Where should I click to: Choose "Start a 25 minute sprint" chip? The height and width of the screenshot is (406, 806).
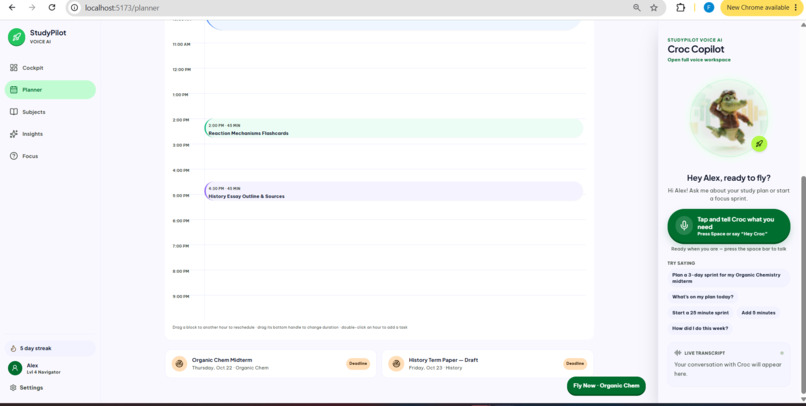[x=700, y=312]
